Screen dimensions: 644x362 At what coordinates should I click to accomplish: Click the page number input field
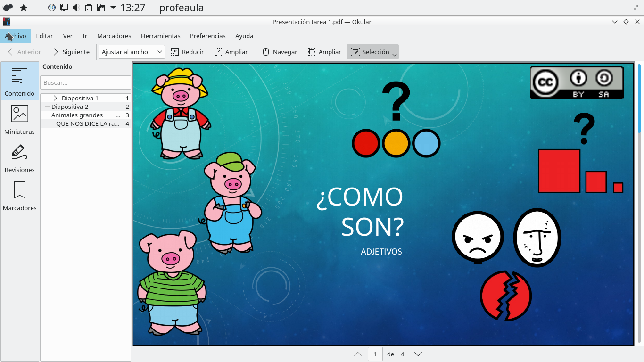click(x=375, y=354)
